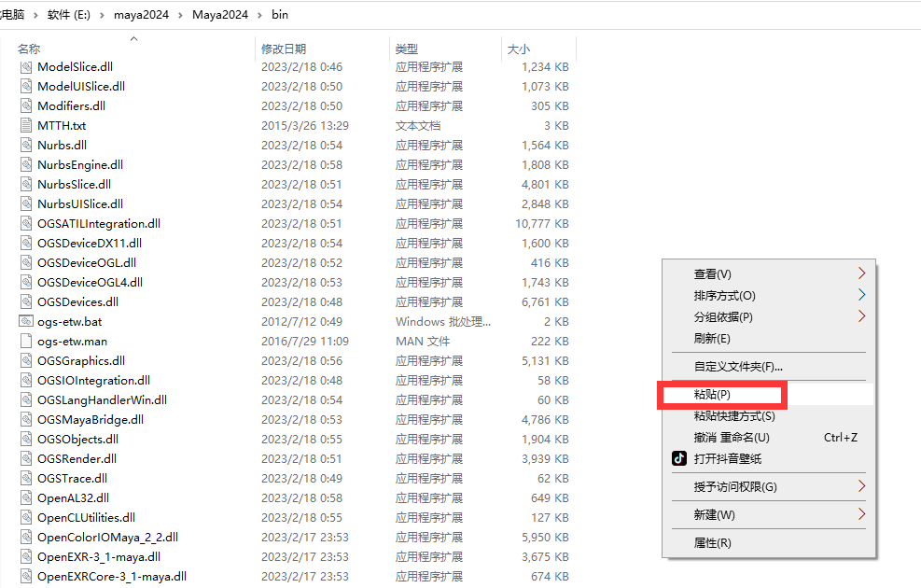Image resolution: width=921 pixels, height=588 pixels.
Task: Click the OpenAL32.dll file icon
Action: pos(26,498)
